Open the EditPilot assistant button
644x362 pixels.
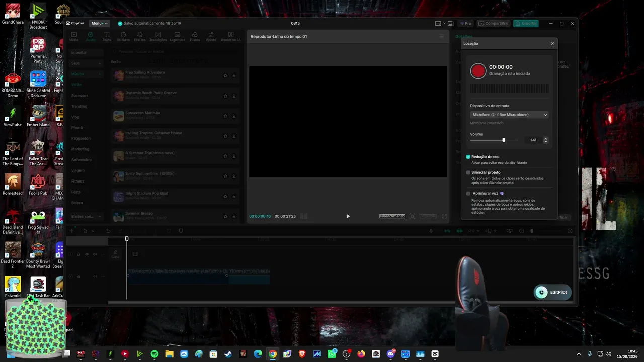[x=552, y=292]
